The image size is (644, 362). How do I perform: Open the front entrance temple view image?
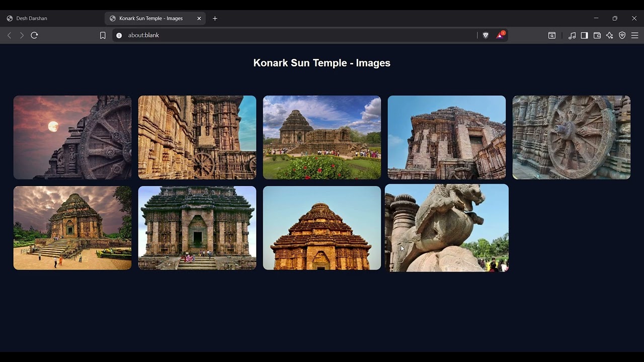pos(197,228)
